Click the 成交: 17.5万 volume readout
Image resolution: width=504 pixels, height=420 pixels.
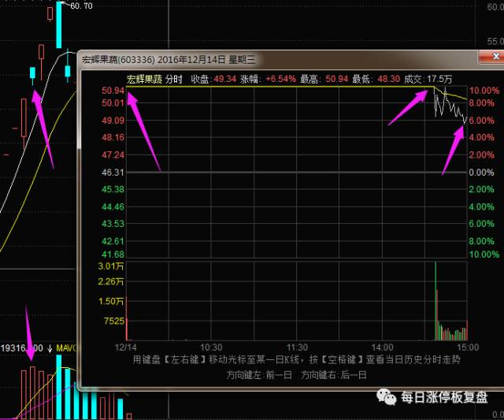click(x=428, y=79)
